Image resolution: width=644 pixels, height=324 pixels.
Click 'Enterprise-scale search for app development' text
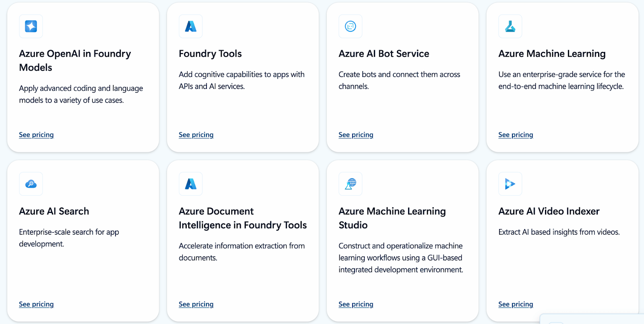[x=69, y=238]
